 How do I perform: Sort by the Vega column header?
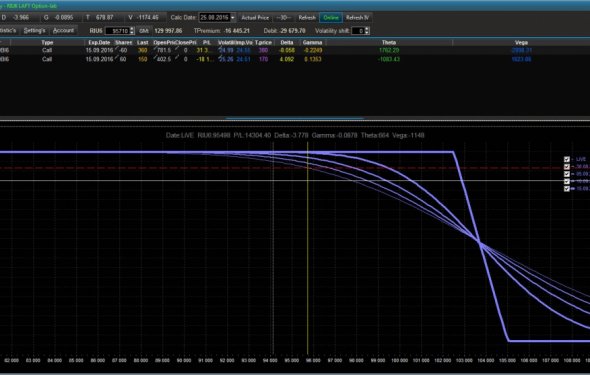tap(521, 43)
